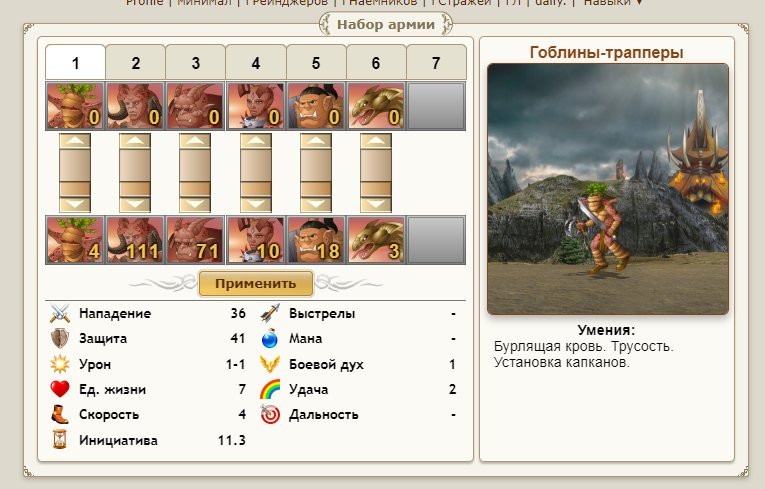The height and width of the screenshot is (489, 765).
Task: Click the Инициатива value 11.3
Action: coord(231,440)
